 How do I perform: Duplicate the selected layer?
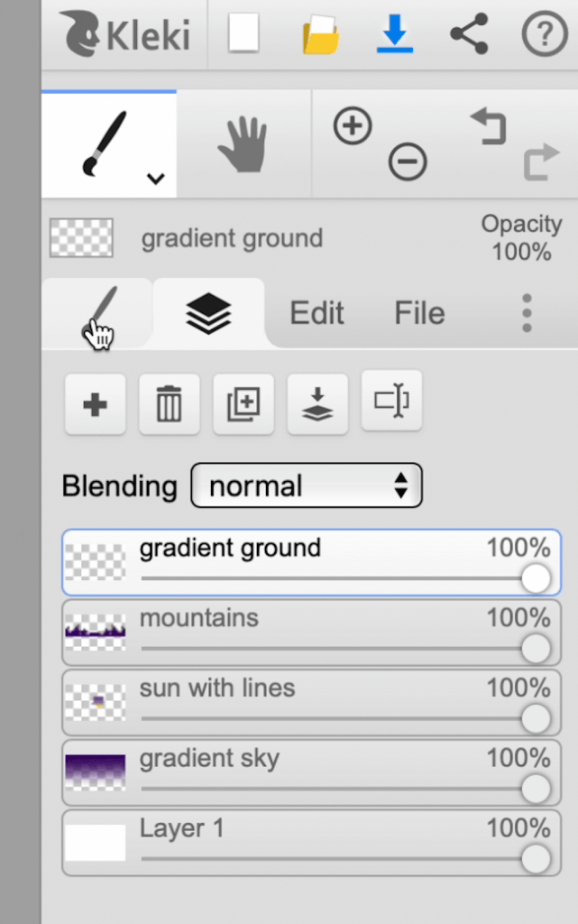coord(243,404)
